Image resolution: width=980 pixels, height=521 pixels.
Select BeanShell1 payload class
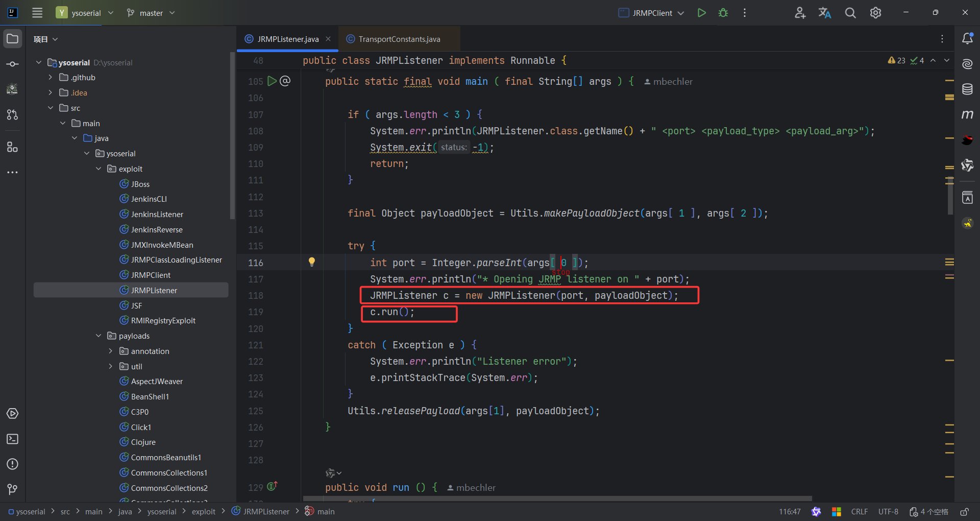click(x=150, y=396)
